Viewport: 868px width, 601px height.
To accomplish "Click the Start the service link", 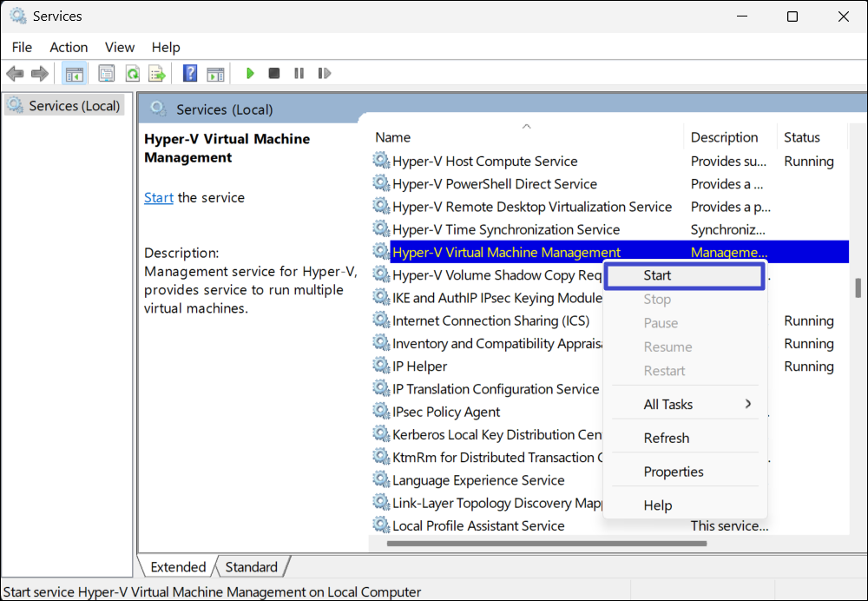I will click(159, 198).
